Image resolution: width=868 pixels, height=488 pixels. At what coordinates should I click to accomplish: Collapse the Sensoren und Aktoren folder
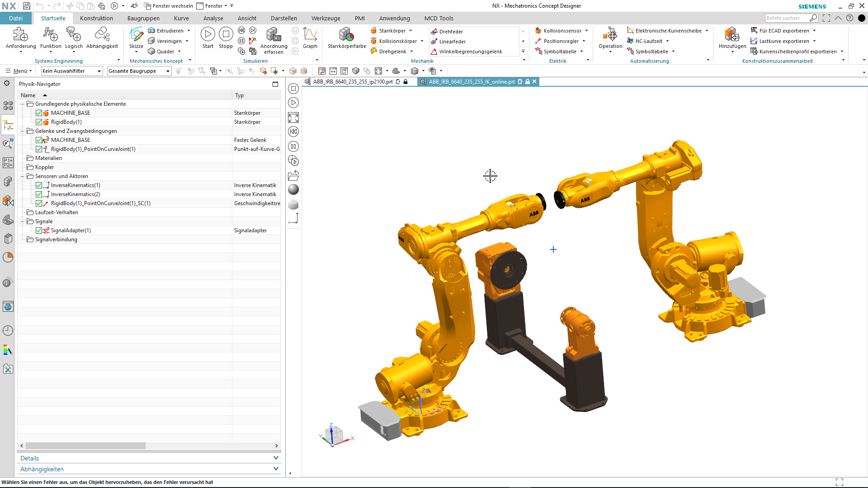23,176
